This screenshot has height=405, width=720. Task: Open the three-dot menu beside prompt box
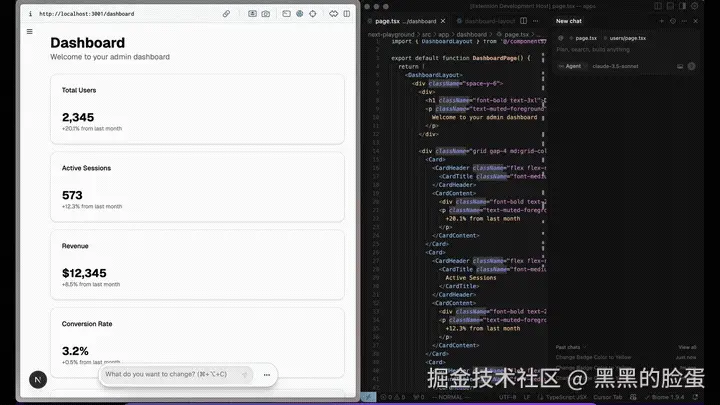coord(267,375)
